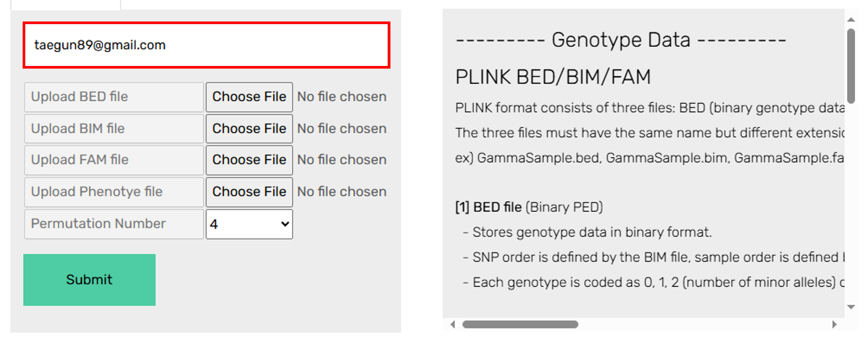This screenshot has width=868, height=346.
Task: Click scroll up arrow in help panel
Action: point(851,20)
